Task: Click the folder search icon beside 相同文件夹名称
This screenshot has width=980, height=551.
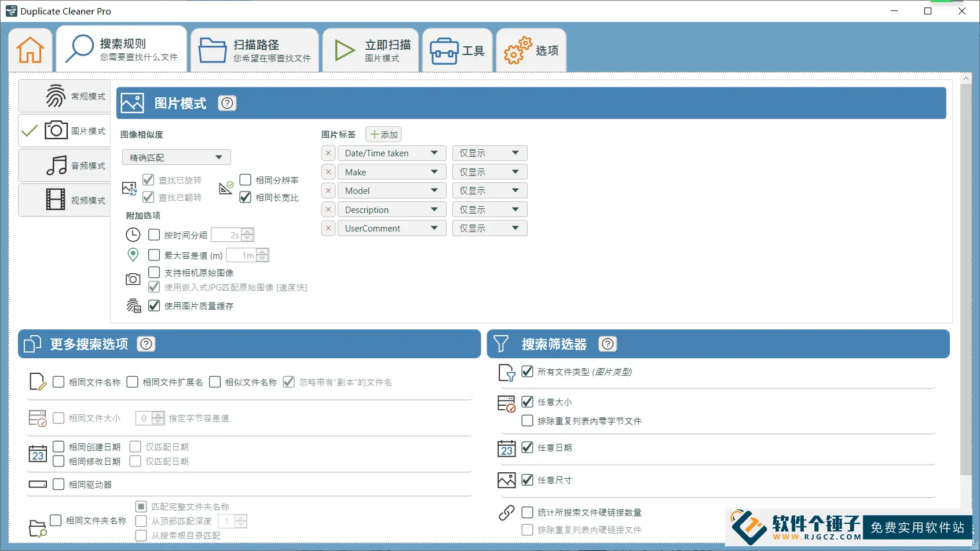Action: click(x=38, y=528)
